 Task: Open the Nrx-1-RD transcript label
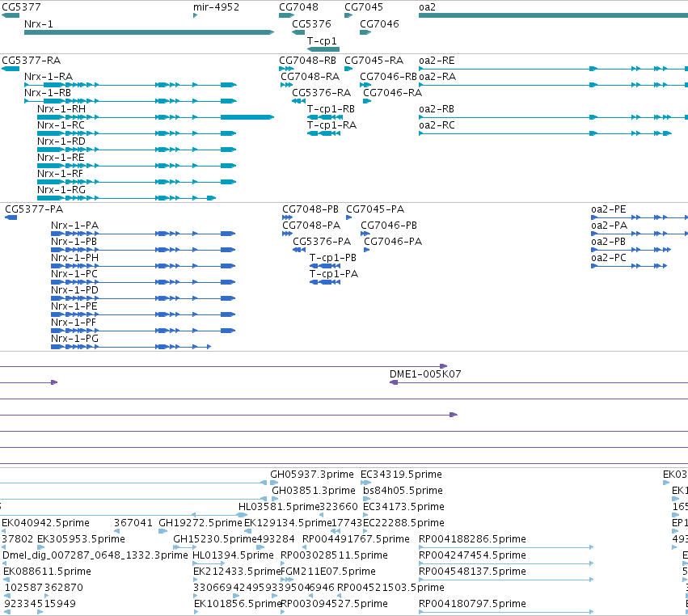click(61, 141)
